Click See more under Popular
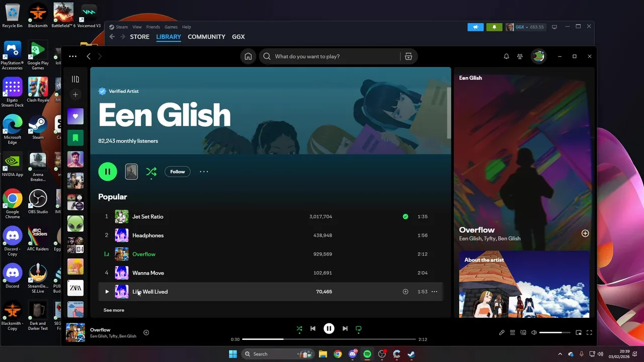 tap(114, 310)
